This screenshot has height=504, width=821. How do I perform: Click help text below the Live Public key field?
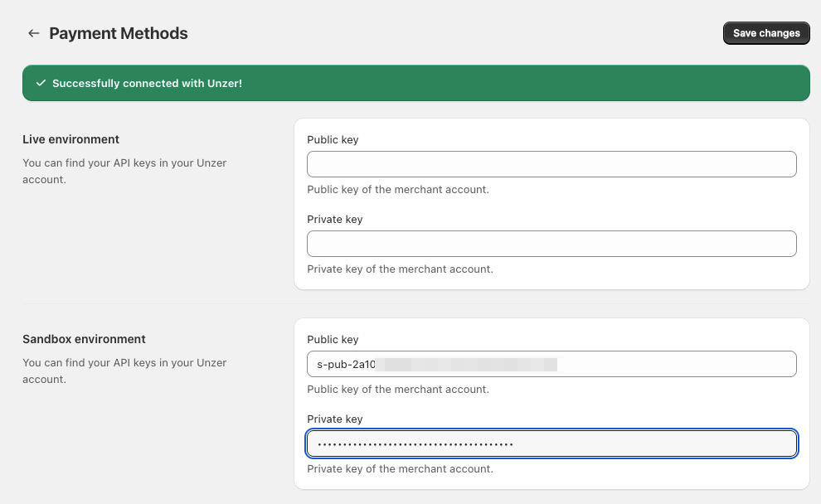click(398, 189)
